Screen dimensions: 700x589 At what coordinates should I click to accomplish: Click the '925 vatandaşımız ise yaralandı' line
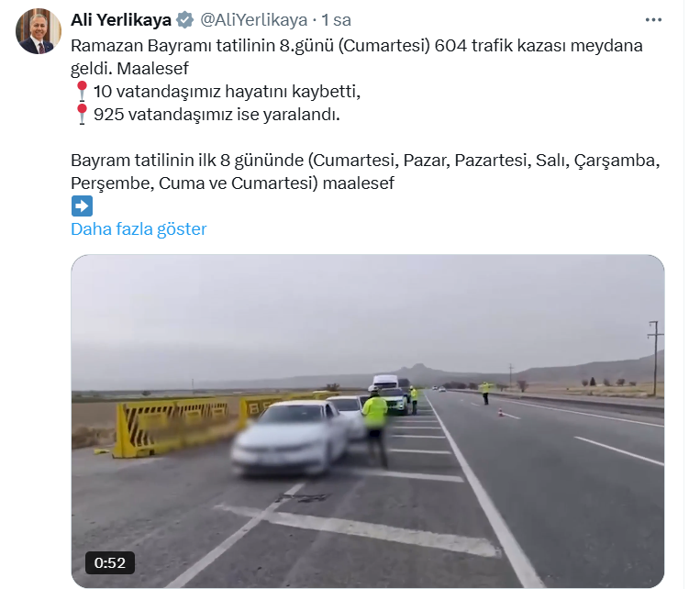[x=217, y=115]
